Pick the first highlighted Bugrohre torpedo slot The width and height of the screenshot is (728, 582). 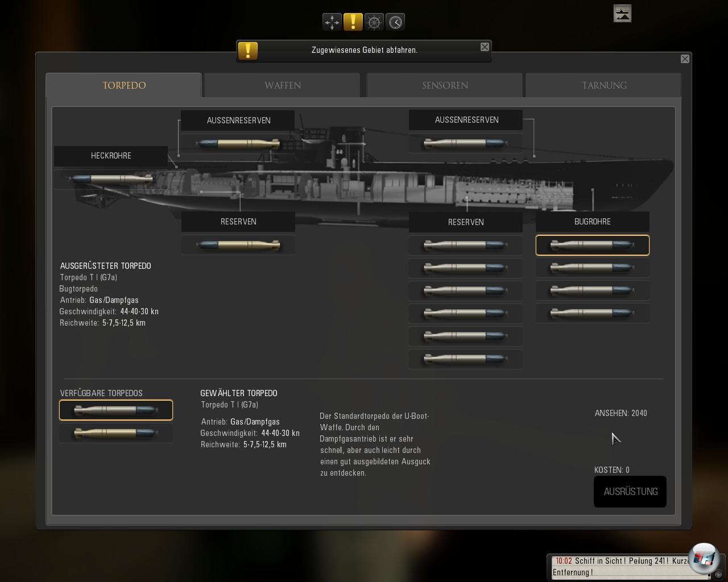592,245
